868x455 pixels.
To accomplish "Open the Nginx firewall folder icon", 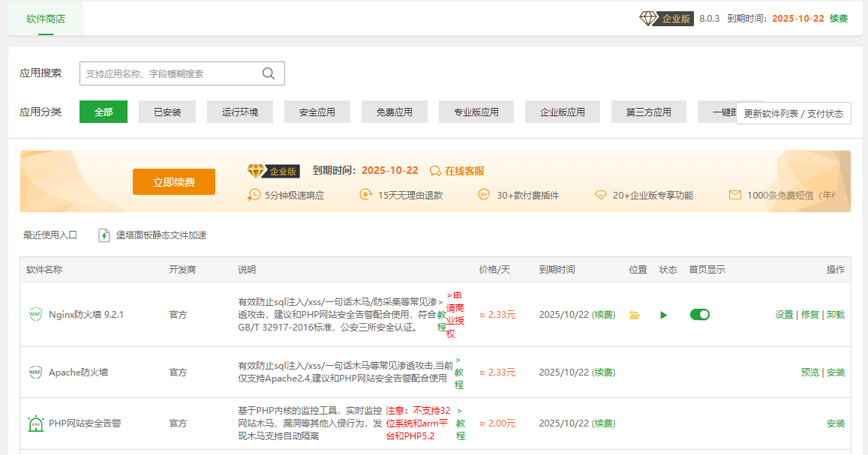I will point(634,315).
